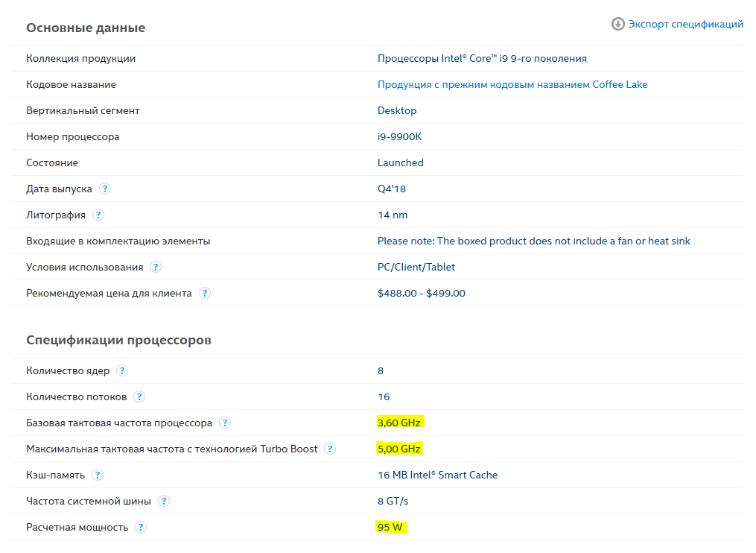Click the 16 MB Intel Smart Cache value
Image resolution: width=756 pixels, height=553 pixels.
tap(437, 475)
